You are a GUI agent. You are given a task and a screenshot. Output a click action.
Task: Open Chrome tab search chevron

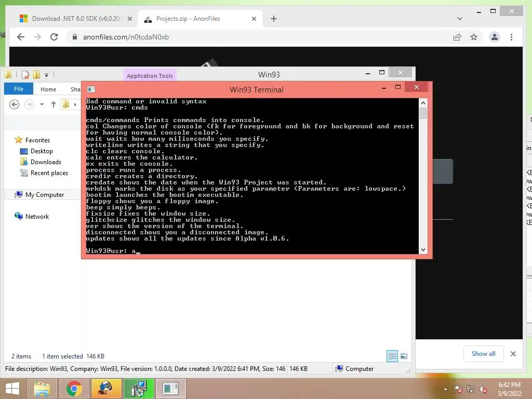tap(459, 19)
